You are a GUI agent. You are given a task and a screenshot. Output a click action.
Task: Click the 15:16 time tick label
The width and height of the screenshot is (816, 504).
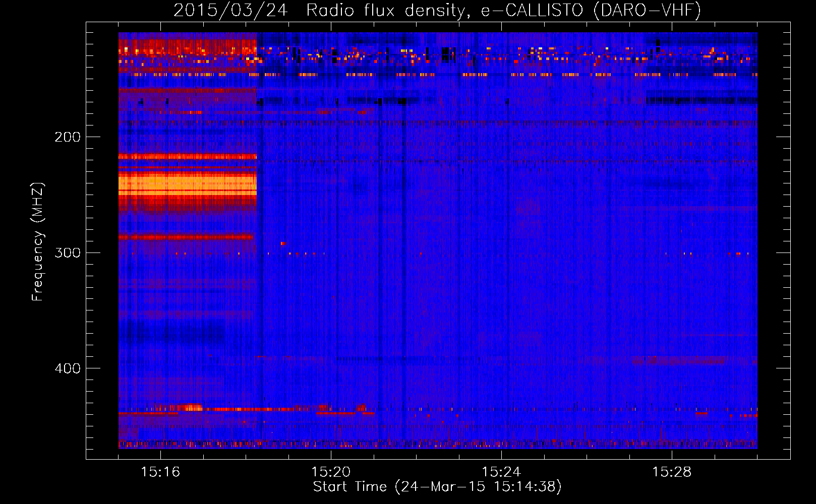click(x=160, y=472)
